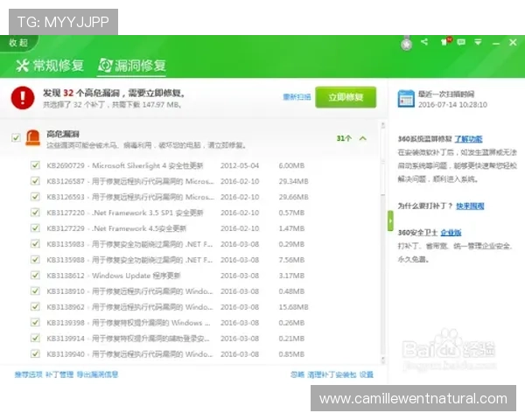
Task: Uncheck KB3139940 patch checkbox
Action: [35, 354]
